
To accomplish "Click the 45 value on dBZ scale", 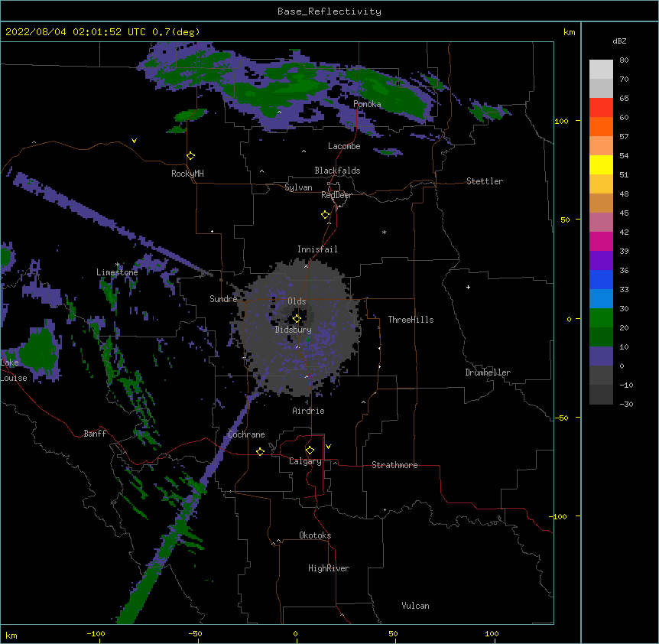I will coord(624,213).
